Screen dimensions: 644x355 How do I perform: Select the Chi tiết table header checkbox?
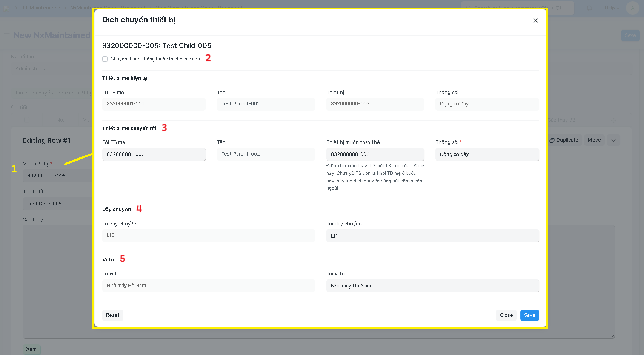coord(26,120)
